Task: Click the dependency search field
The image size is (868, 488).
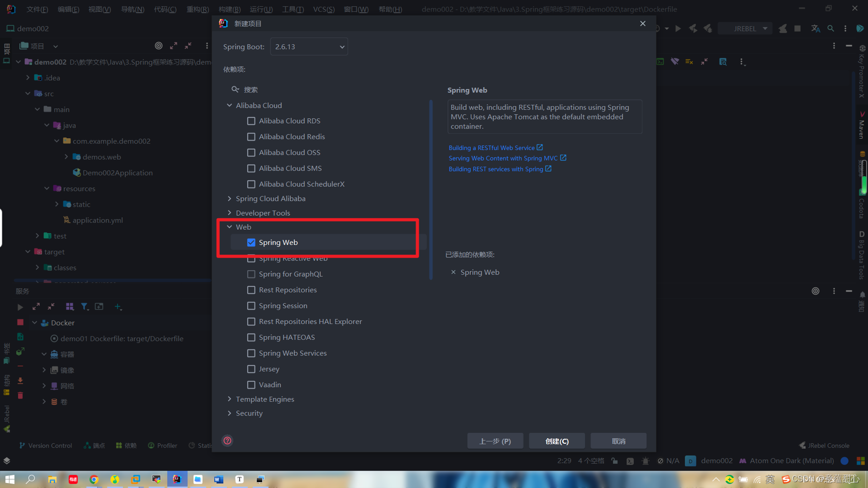Action: pos(328,89)
